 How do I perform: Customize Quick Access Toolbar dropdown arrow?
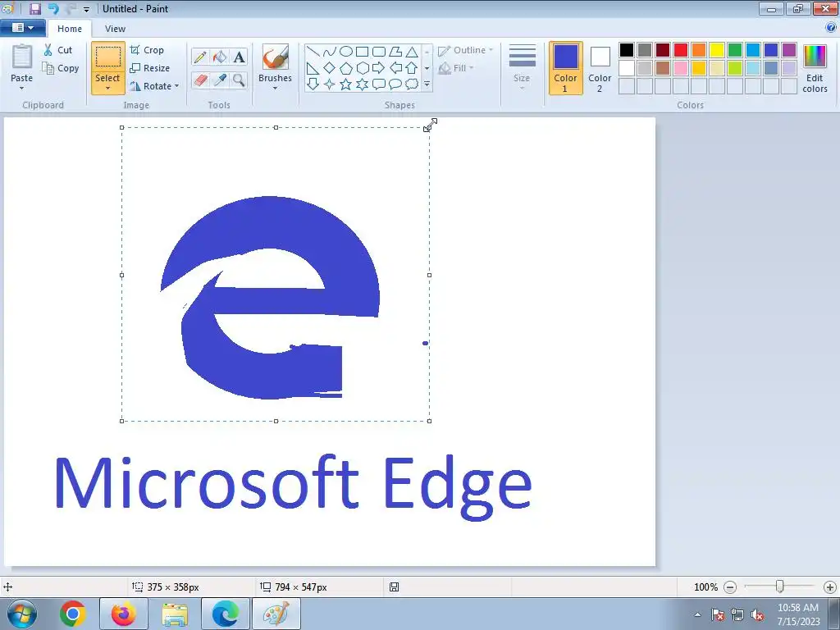pyautogui.click(x=86, y=9)
